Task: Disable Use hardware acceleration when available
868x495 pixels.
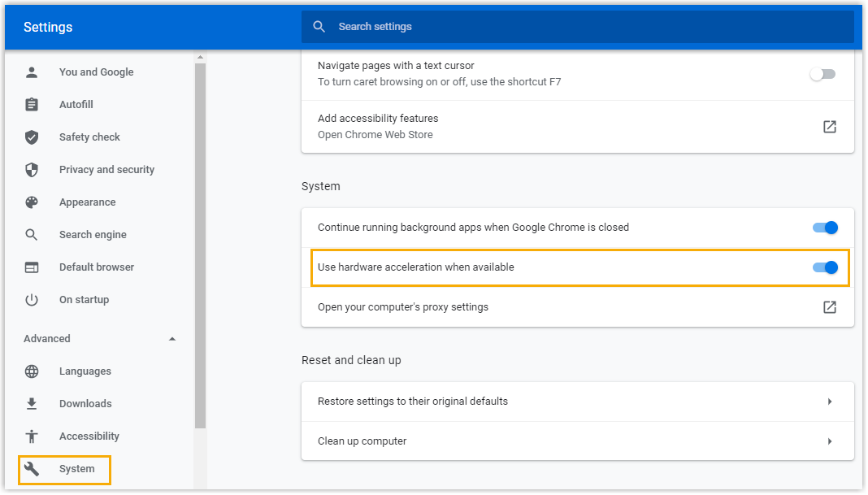Action: click(825, 267)
